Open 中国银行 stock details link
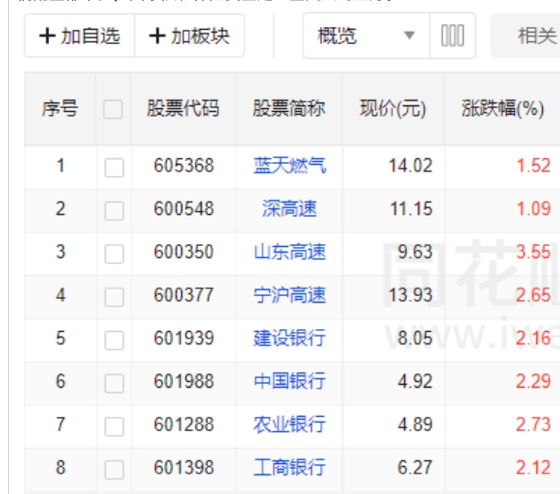Screen dimensions: 560x494 (x=290, y=381)
